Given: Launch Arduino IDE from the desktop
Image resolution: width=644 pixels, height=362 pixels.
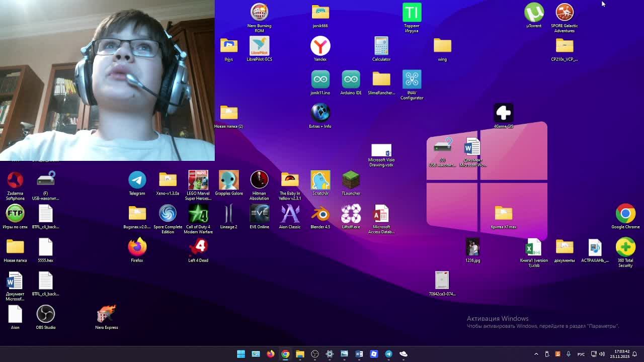Looking at the screenshot, I should coord(351,79).
